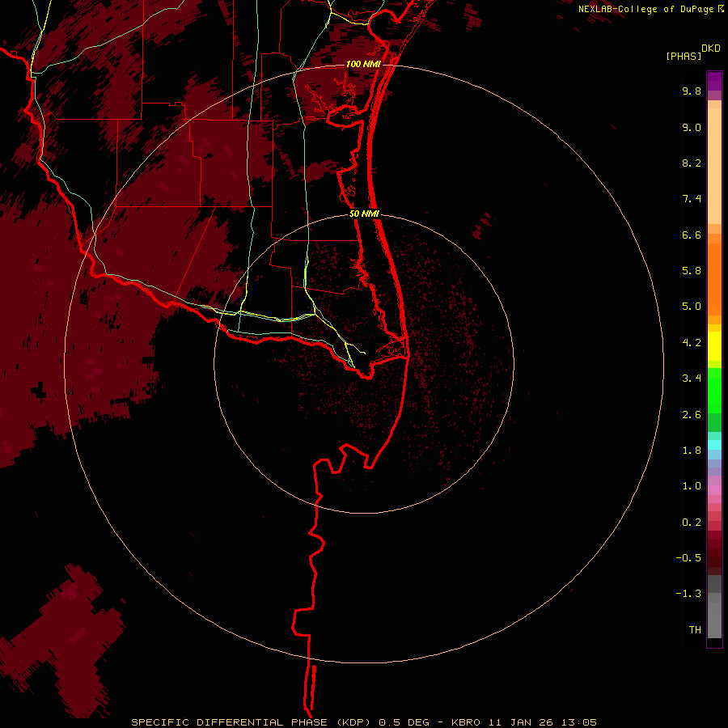The height and width of the screenshot is (728, 728).
Task: Select the 4.2 value on the color scale
Action: (692, 343)
